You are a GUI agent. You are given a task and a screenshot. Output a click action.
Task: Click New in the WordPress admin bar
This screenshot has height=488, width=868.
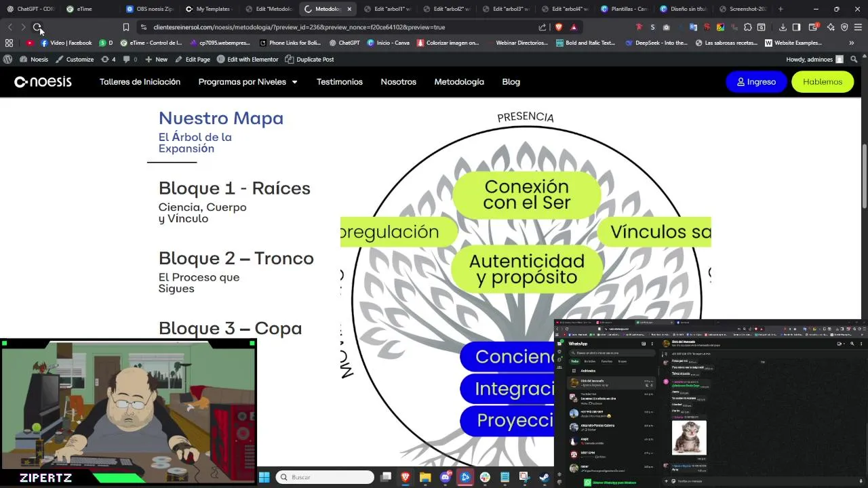coord(156,59)
